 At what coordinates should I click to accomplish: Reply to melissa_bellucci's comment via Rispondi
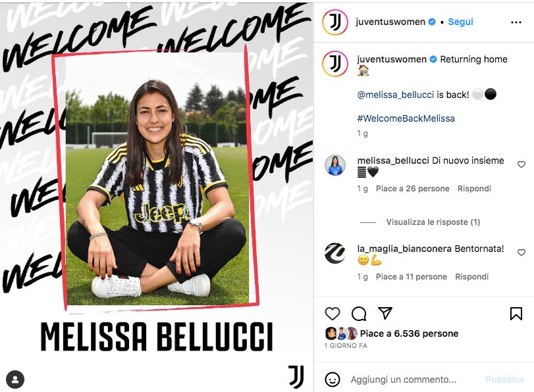point(474,189)
